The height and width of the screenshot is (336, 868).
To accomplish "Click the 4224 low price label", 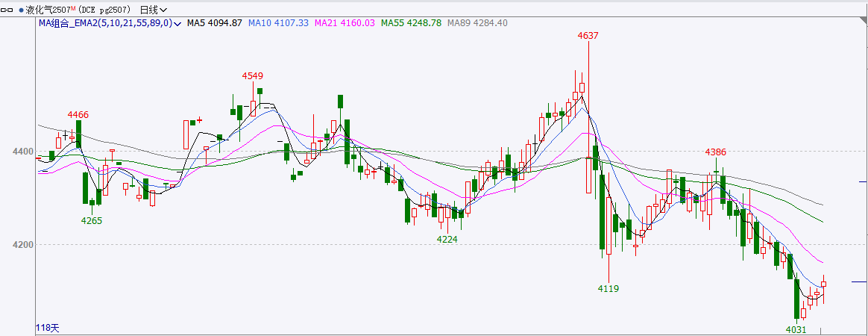I will [x=447, y=239].
